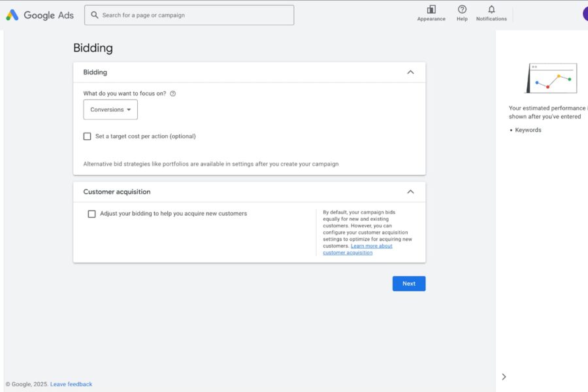
Task: Click Keywords in the estimates panel
Action: 528,130
